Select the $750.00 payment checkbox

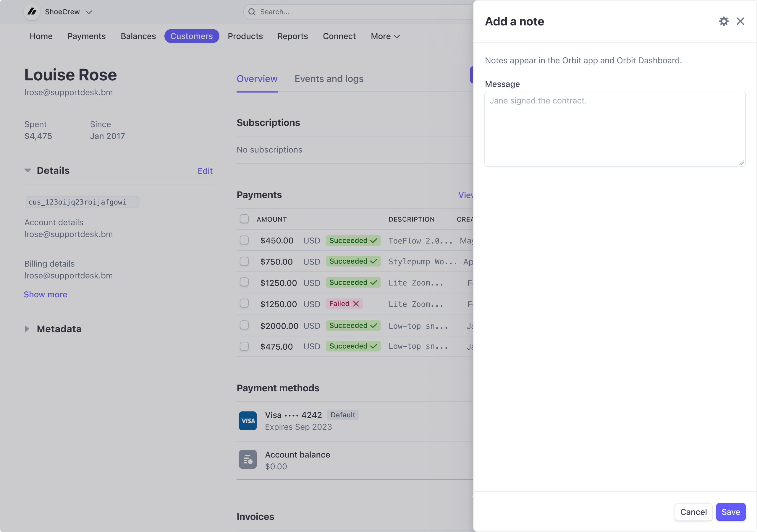click(x=244, y=261)
